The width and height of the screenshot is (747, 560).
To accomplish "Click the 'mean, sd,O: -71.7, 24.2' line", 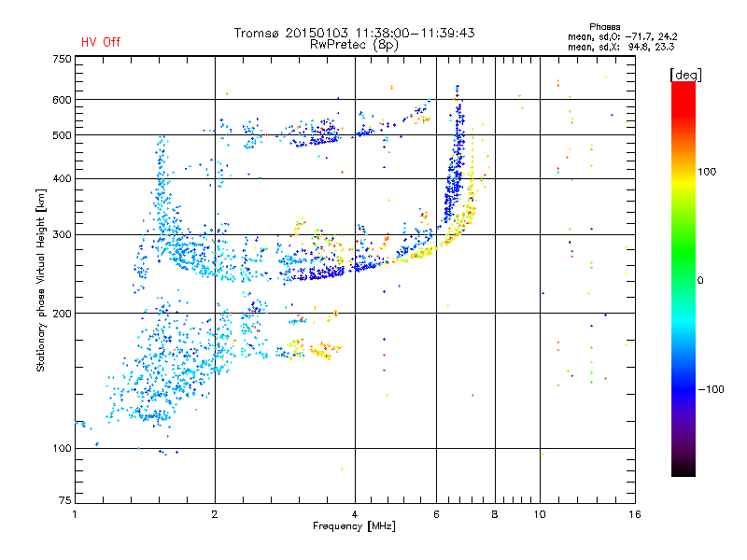I will 622,36.
